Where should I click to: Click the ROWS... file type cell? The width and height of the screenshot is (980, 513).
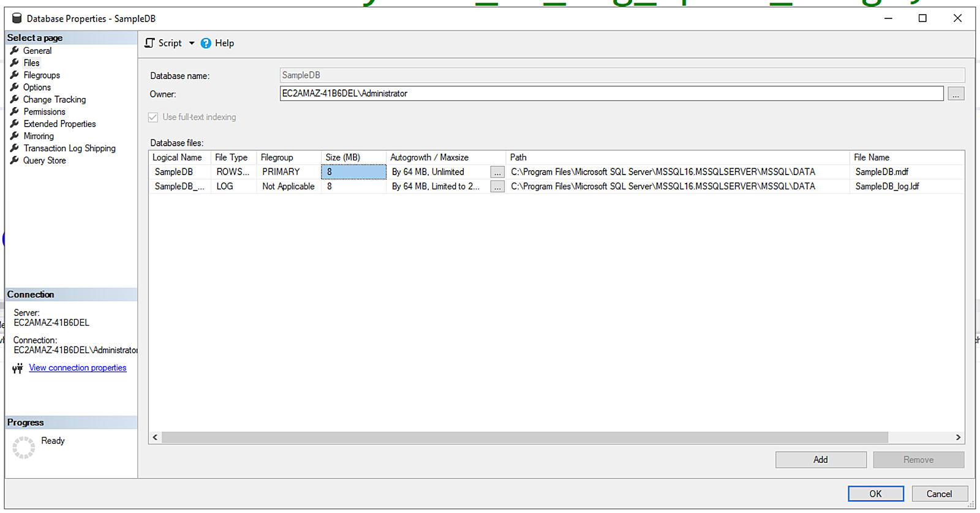tap(233, 172)
